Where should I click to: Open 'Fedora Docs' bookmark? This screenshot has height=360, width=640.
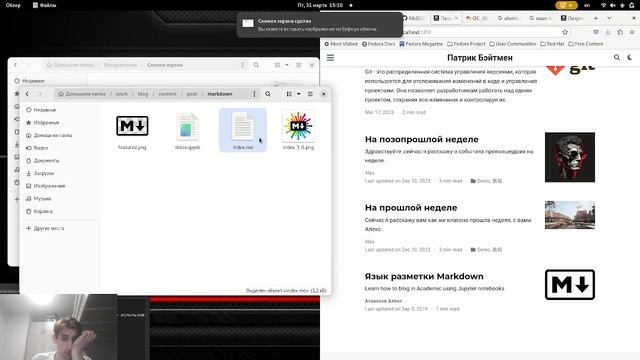click(x=378, y=44)
